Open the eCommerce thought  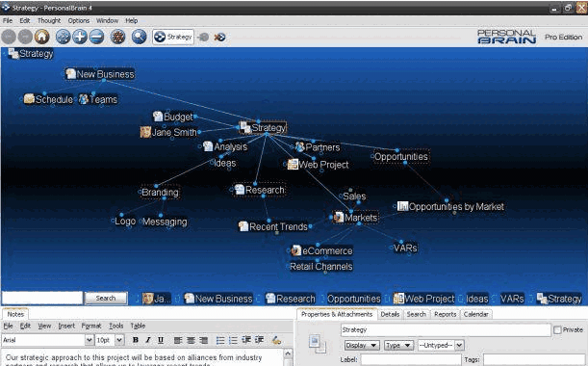(x=322, y=250)
